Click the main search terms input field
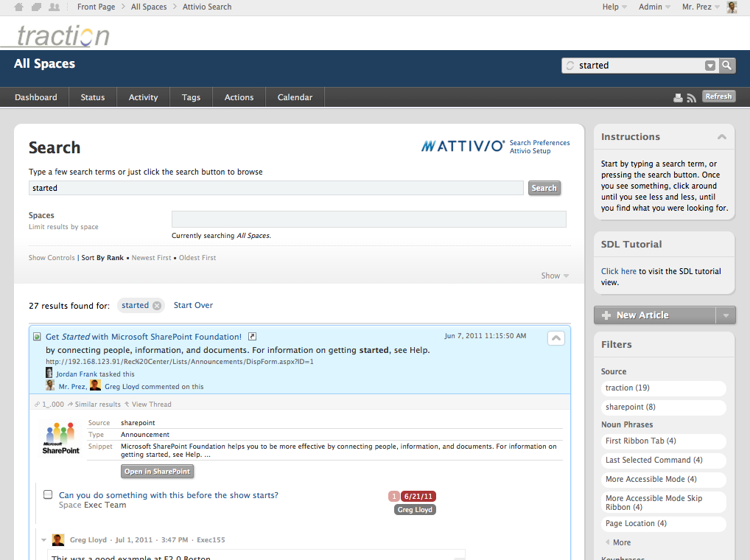This screenshot has width=750, height=560. click(x=276, y=188)
